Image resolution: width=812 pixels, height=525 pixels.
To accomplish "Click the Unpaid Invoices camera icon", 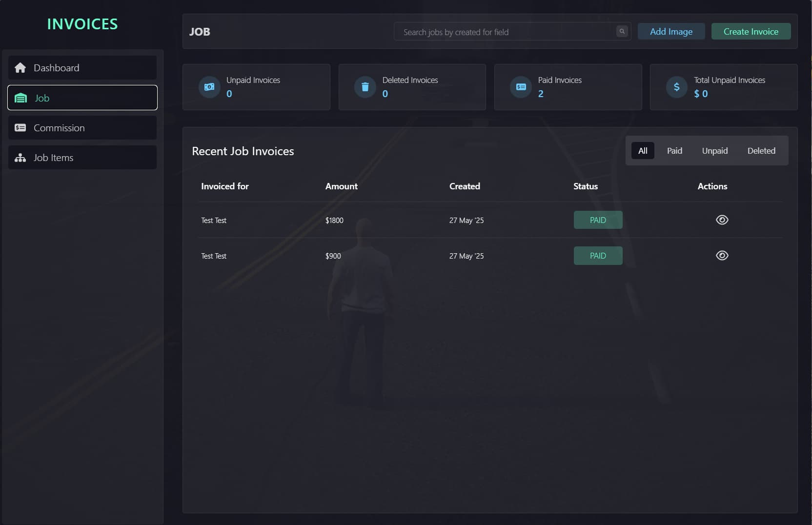I will point(209,87).
